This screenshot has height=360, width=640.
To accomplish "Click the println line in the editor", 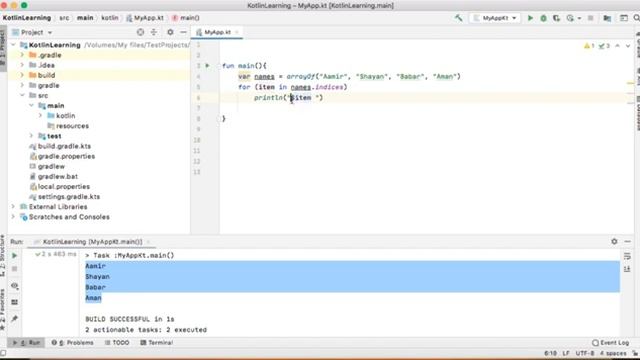I will pos(289,98).
